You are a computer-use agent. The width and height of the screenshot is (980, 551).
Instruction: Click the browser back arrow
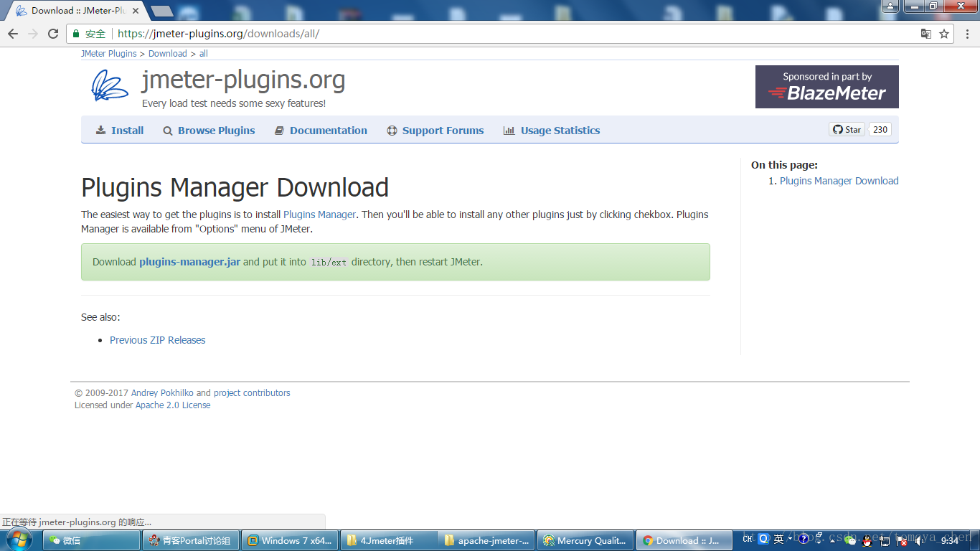point(12,34)
